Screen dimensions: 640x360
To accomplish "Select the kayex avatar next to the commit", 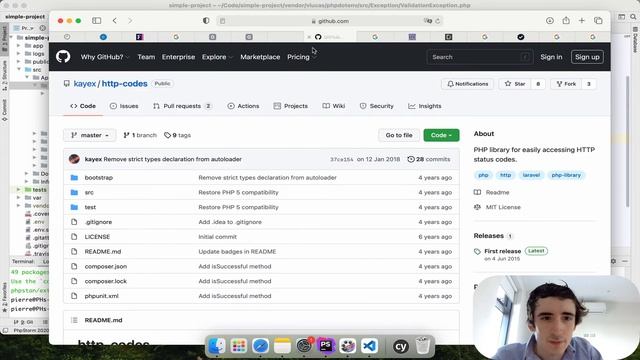I will (74, 159).
